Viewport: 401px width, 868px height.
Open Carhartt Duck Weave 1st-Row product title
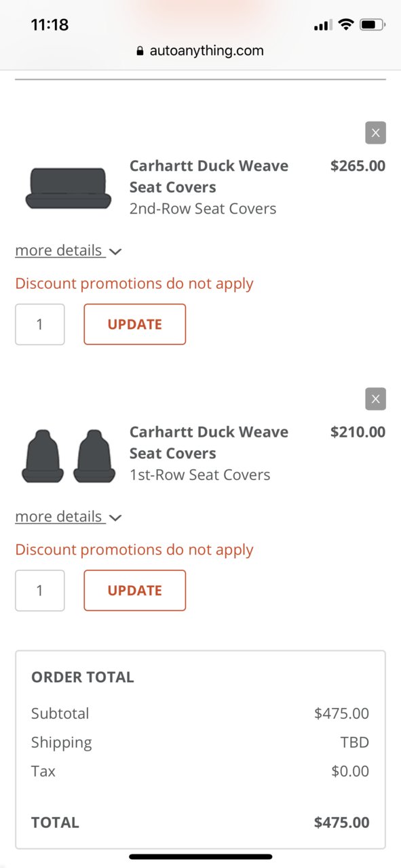[x=209, y=442]
